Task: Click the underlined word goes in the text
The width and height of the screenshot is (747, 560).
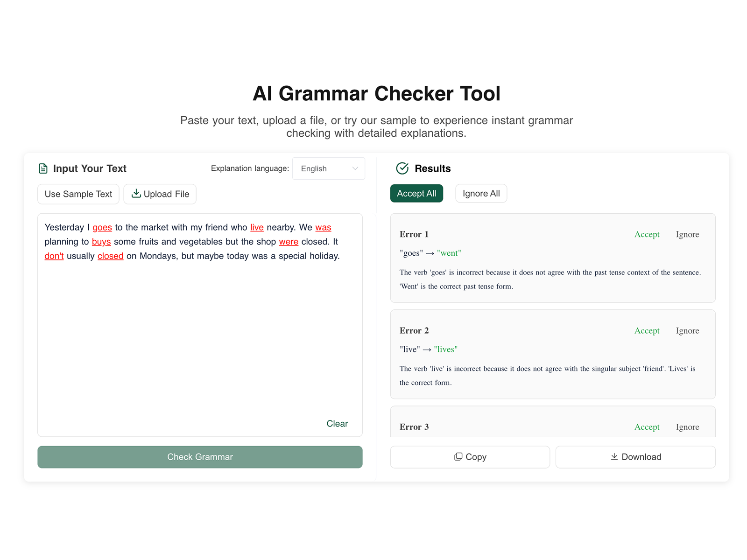Action: click(102, 227)
